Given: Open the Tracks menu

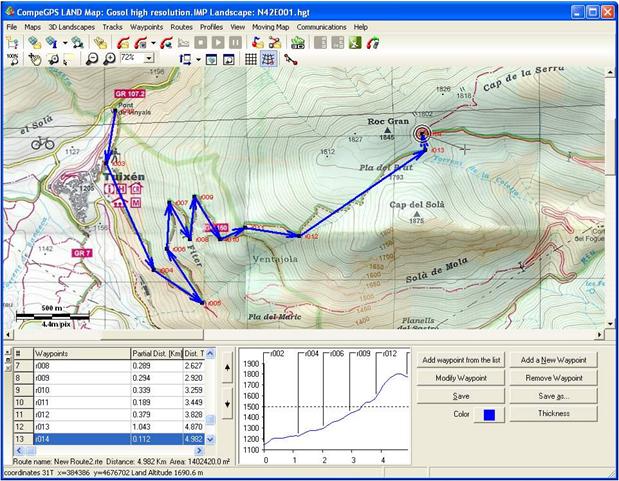Looking at the screenshot, I should (113, 27).
